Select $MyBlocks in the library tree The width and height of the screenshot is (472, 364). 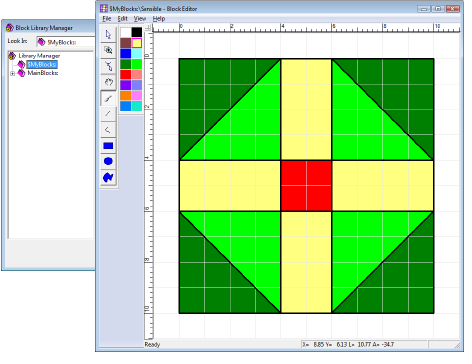[x=42, y=64]
